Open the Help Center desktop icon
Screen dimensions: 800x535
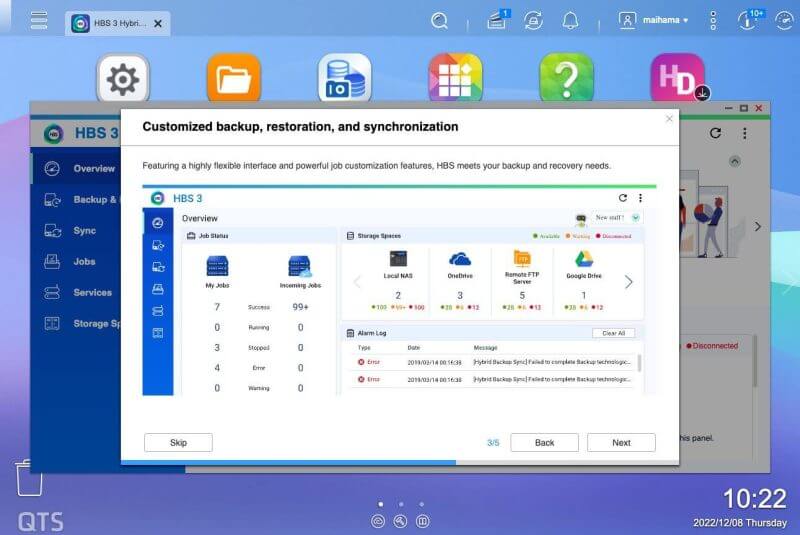pyautogui.click(x=566, y=79)
